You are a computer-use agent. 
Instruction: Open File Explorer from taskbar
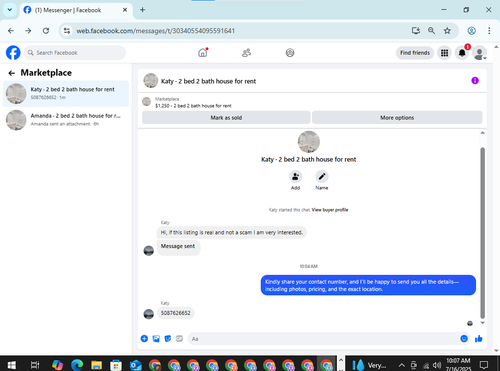(x=96, y=365)
